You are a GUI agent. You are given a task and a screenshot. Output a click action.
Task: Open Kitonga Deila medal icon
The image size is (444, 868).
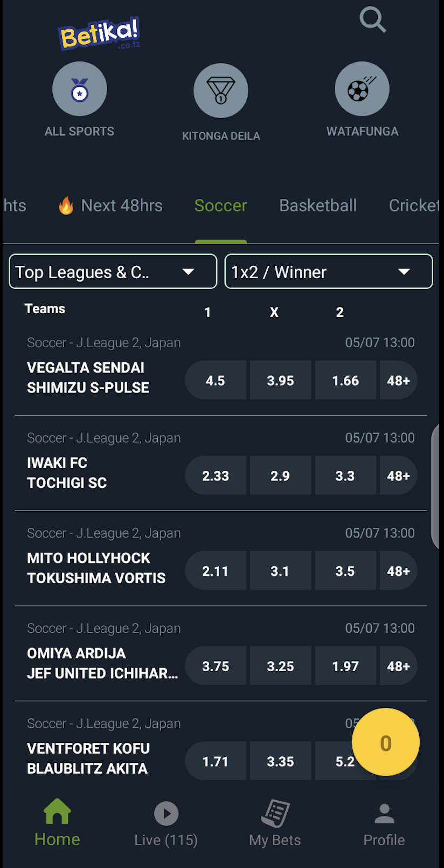coord(221,91)
